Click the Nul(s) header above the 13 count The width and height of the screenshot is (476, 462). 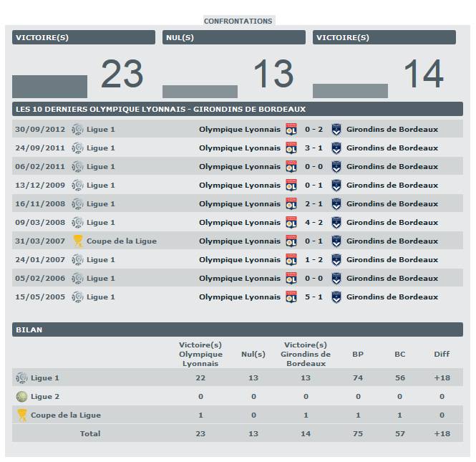(233, 37)
